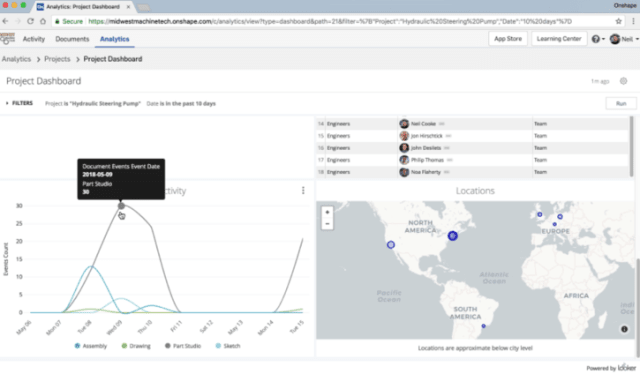
Task: Go to Analytics breadcrumb link
Action: coord(16,59)
